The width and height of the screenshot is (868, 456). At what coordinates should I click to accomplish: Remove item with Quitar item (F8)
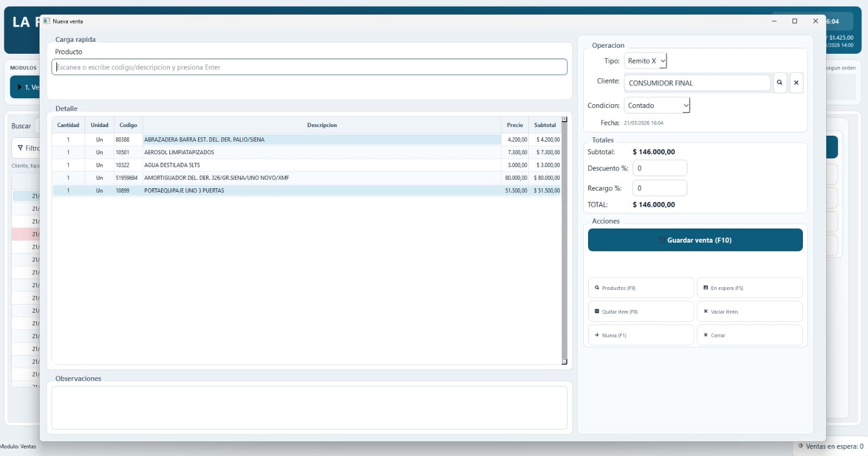(x=641, y=312)
